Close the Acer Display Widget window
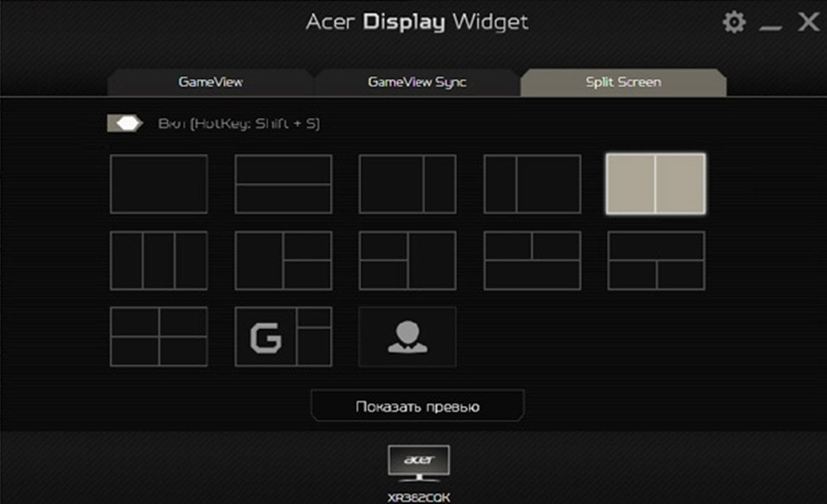This screenshot has height=504, width=827. click(808, 22)
